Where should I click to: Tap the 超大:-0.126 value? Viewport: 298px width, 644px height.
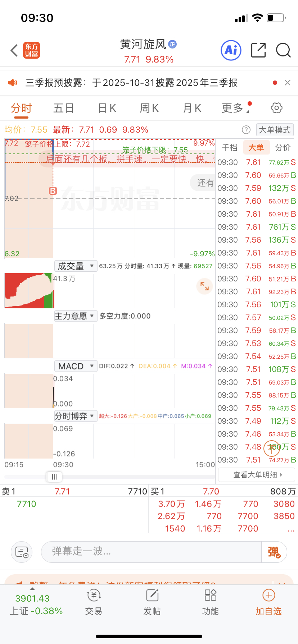pyautogui.click(x=113, y=416)
